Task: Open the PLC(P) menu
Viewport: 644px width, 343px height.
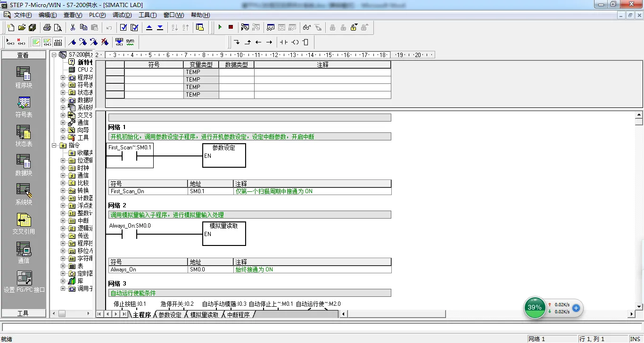Action: pyautogui.click(x=97, y=15)
